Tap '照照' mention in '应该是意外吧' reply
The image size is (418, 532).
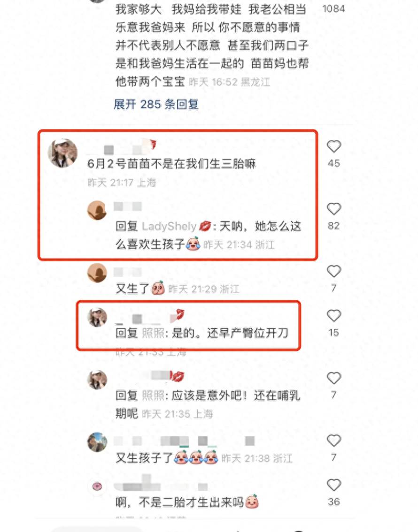(153, 395)
